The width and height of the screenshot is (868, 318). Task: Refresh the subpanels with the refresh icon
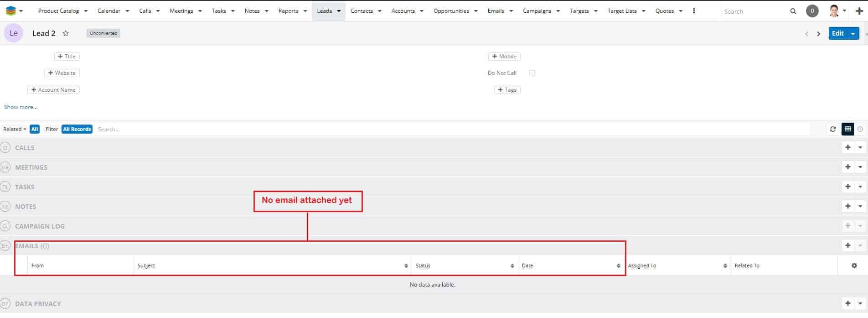[833, 129]
